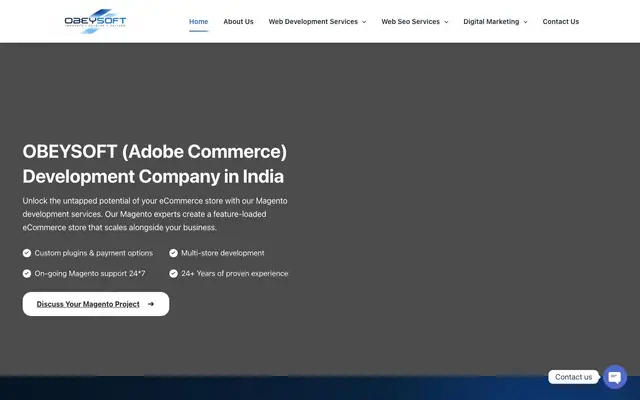
Task: Click the OBEYSOFT Adobe Commerce heading
Action: [155, 164]
